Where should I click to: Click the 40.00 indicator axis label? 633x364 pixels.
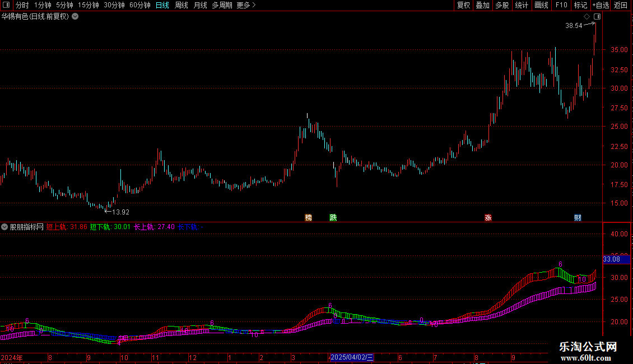(x=619, y=234)
